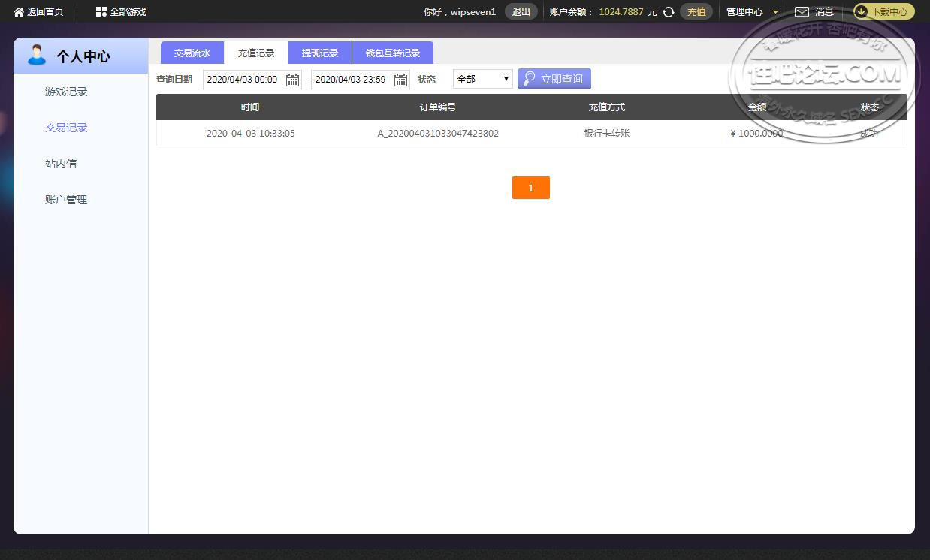The width and height of the screenshot is (930, 560).
Task: Click the start date input field
Action: point(252,80)
